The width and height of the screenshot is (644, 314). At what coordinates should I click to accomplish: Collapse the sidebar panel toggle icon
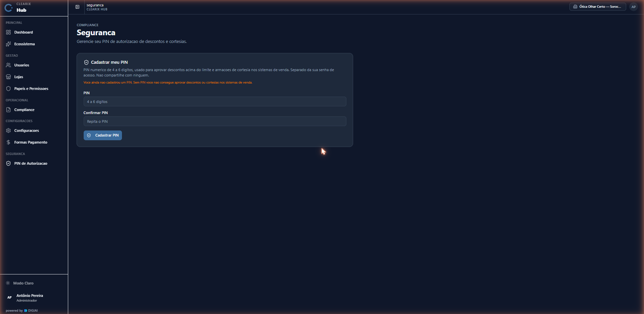pyautogui.click(x=77, y=7)
